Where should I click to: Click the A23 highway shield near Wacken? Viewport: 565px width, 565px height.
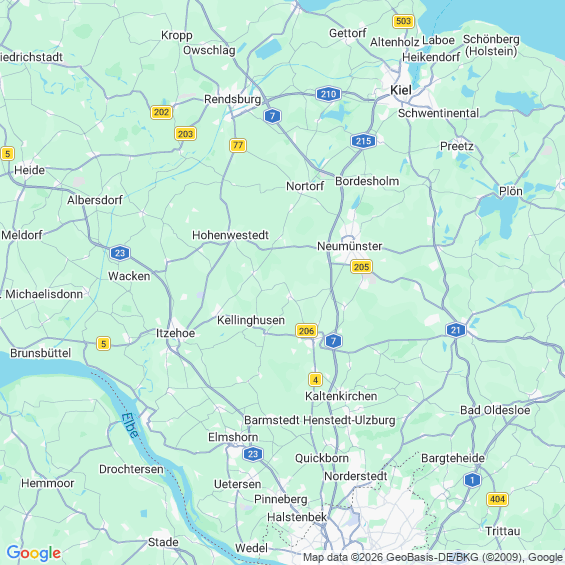(120, 253)
